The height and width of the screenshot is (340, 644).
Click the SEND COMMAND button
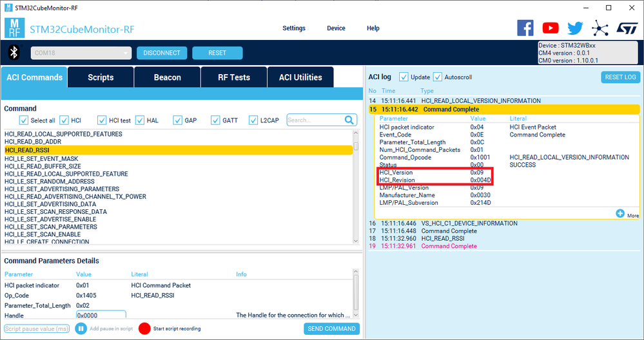[x=331, y=328]
